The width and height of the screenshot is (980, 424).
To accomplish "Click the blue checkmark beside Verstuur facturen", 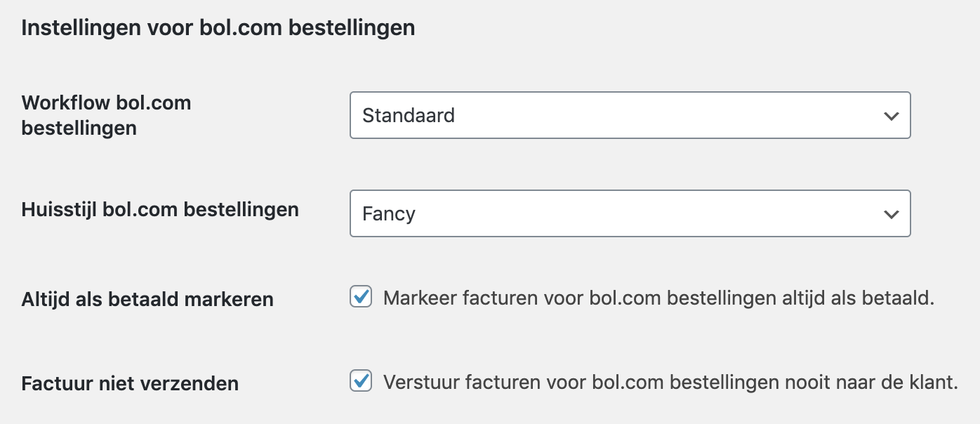I will pos(361,382).
